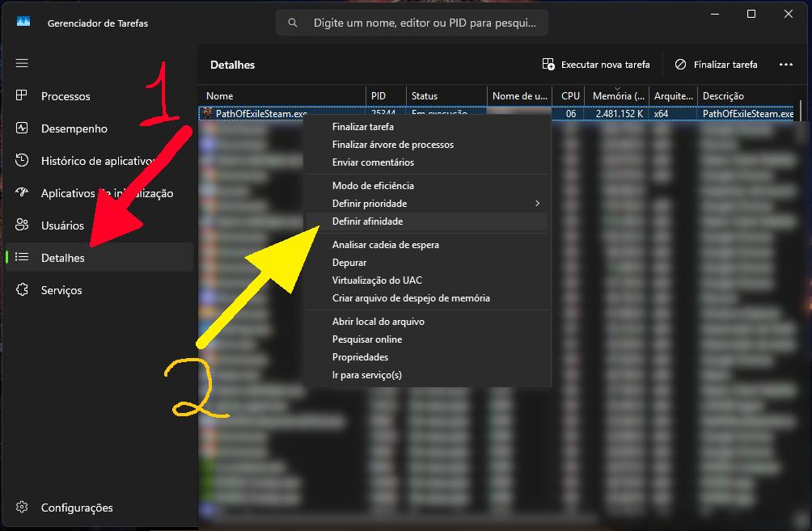
Task: Sort by the Arquitetura column header
Action: tap(673, 95)
